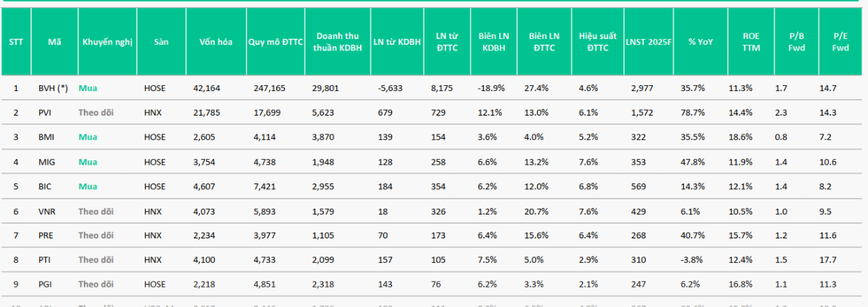Open the PVI ticker code
The height and width of the screenshot is (307, 868).
46,113
